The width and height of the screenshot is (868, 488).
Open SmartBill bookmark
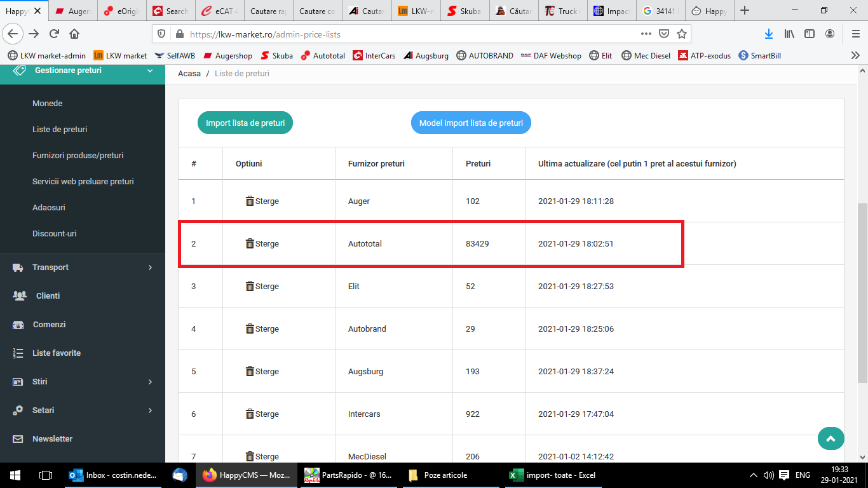click(x=760, y=55)
